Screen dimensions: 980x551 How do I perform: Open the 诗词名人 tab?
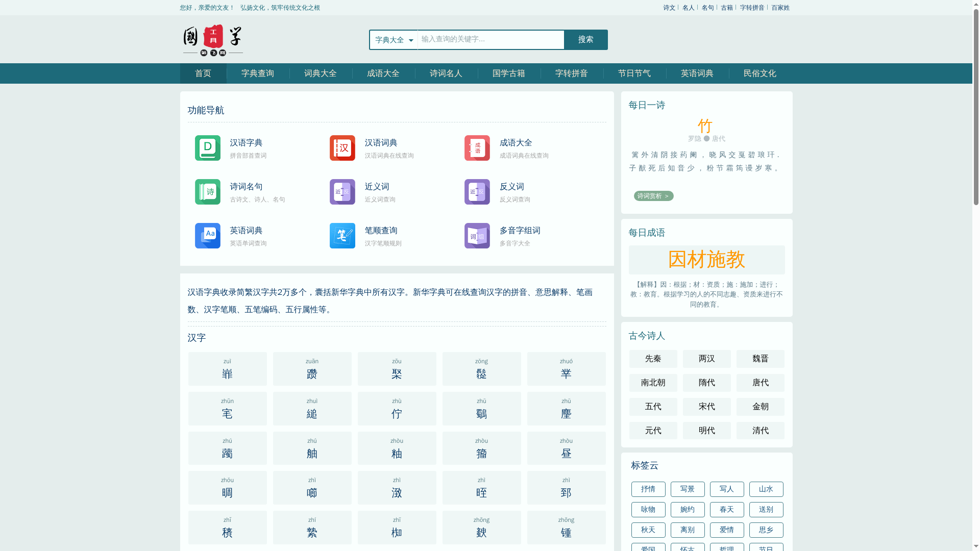point(446,73)
